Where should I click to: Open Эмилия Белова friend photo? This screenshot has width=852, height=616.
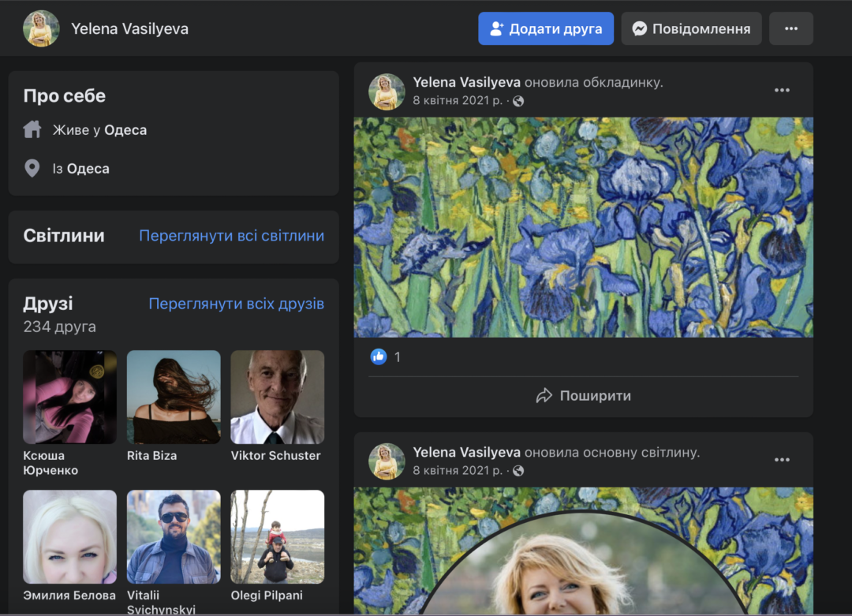coord(69,536)
